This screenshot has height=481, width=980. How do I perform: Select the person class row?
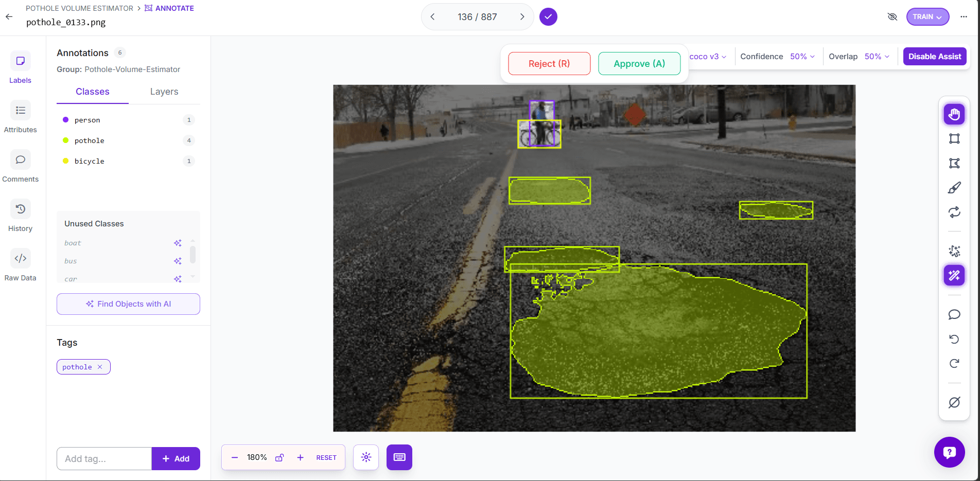tap(128, 120)
